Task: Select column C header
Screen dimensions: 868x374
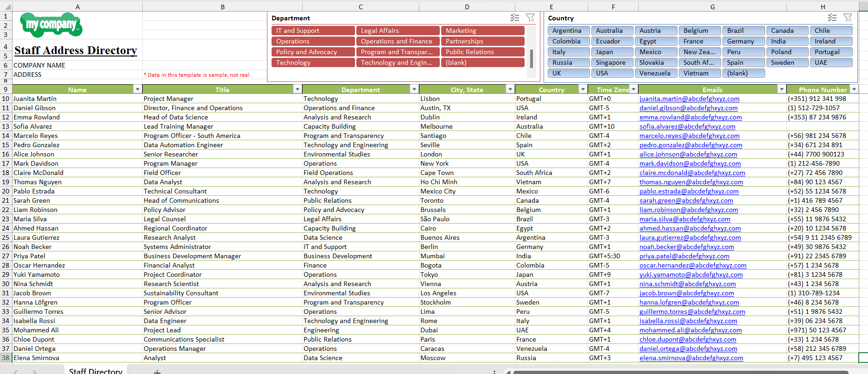Action: 361,7
